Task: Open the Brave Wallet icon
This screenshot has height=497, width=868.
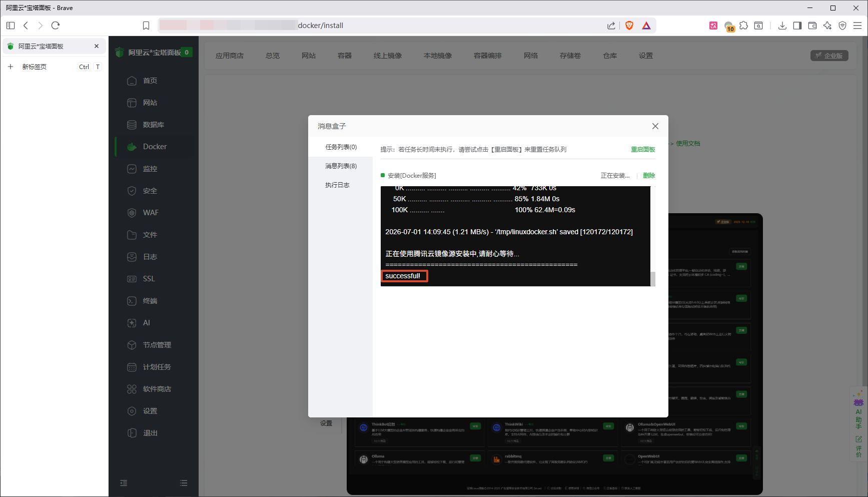Action: tap(812, 26)
